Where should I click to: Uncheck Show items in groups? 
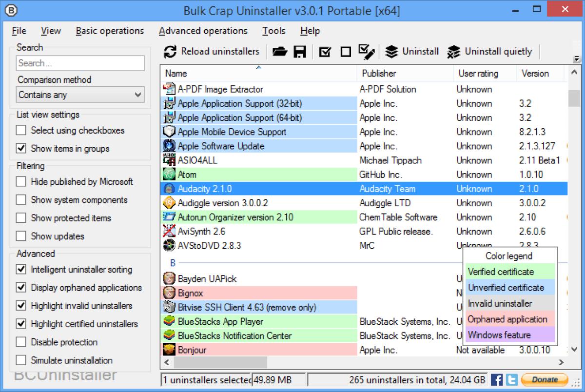(21, 149)
